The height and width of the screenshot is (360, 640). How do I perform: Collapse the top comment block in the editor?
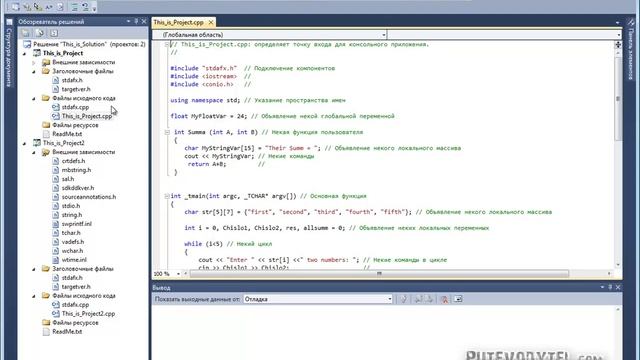pyautogui.click(x=167, y=44)
